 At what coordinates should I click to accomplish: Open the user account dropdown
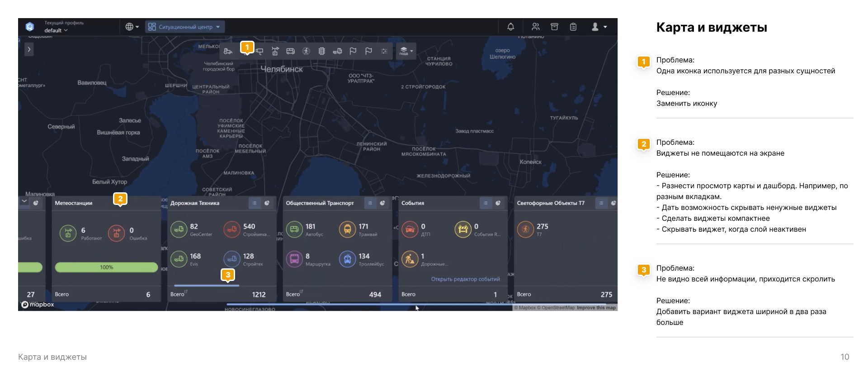[599, 27]
